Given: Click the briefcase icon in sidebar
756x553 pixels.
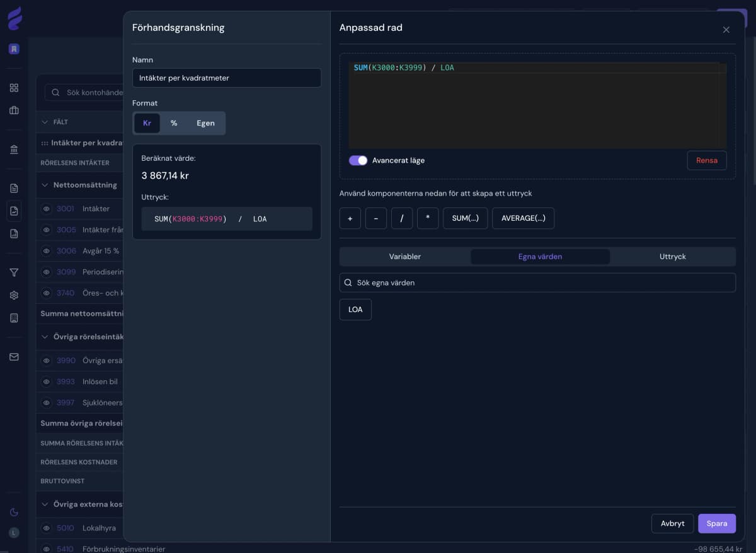Looking at the screenshot, I should 14,110.
